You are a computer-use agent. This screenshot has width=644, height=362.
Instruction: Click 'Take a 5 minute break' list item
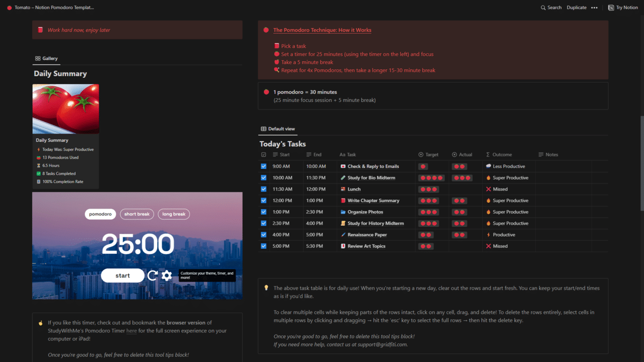(x=307, y=62)
